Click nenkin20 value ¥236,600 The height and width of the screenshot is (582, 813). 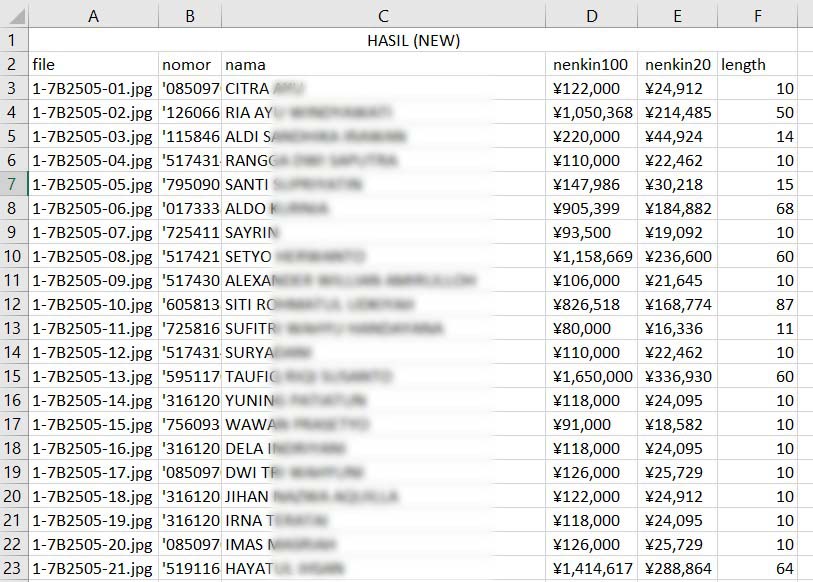tap(677, 256)
